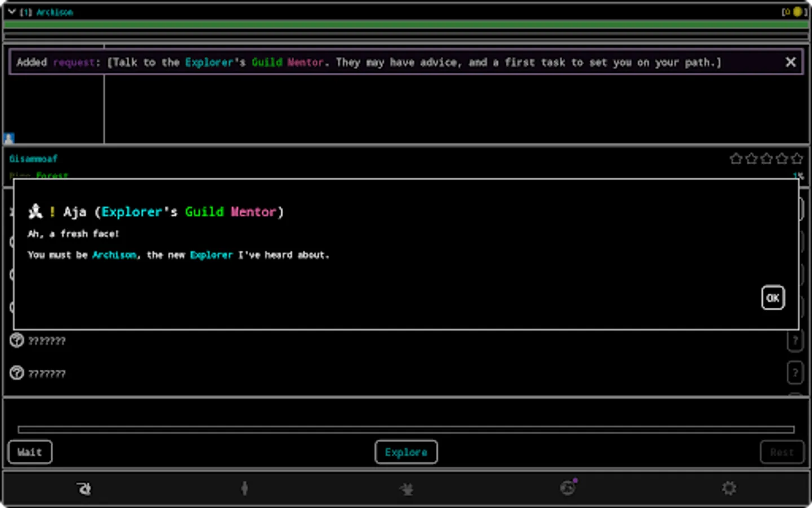Confirm Aja's greeting with OK
This screenshot has width=812, height=508.
point(773,297)
